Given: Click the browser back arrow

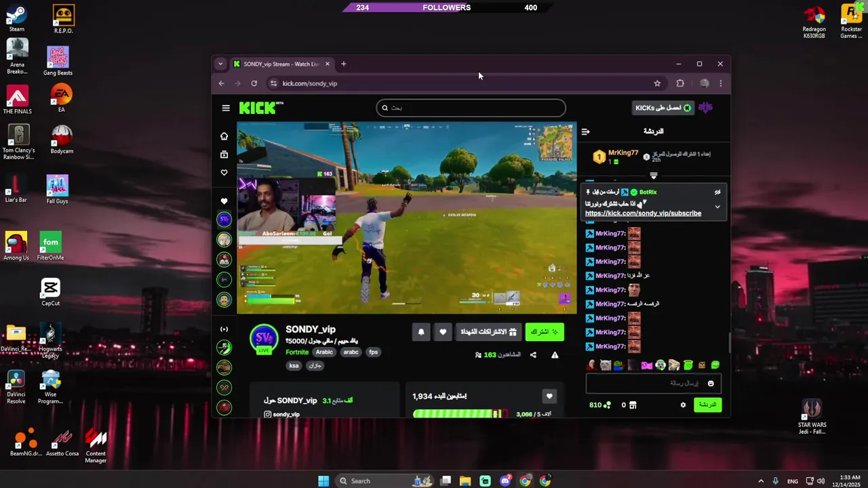Looking at the screenshot, I should pos(221,83).
